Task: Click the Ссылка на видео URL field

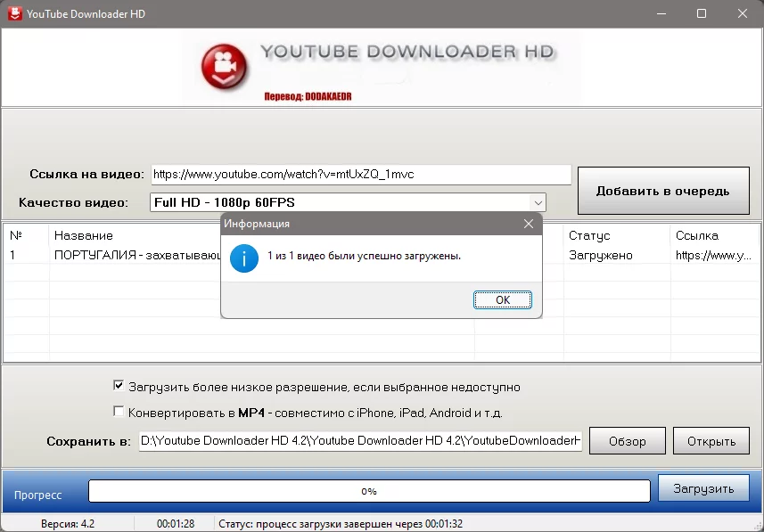Action: tap(361, 175)
